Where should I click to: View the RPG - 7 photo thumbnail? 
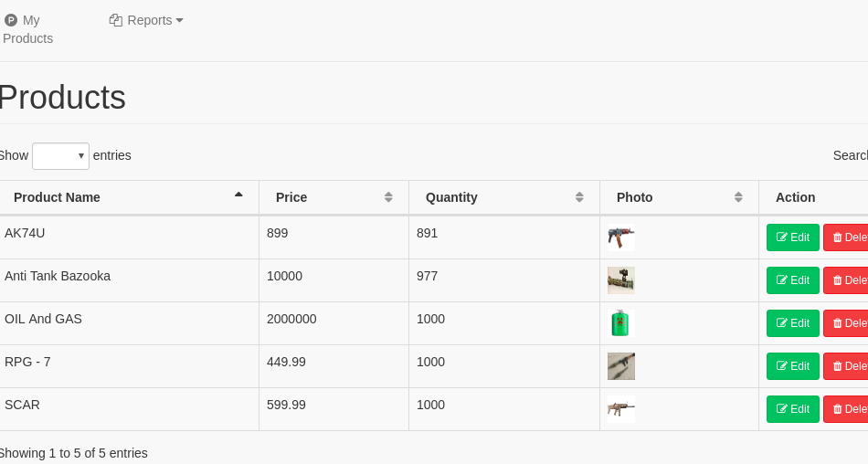(620, 366)
